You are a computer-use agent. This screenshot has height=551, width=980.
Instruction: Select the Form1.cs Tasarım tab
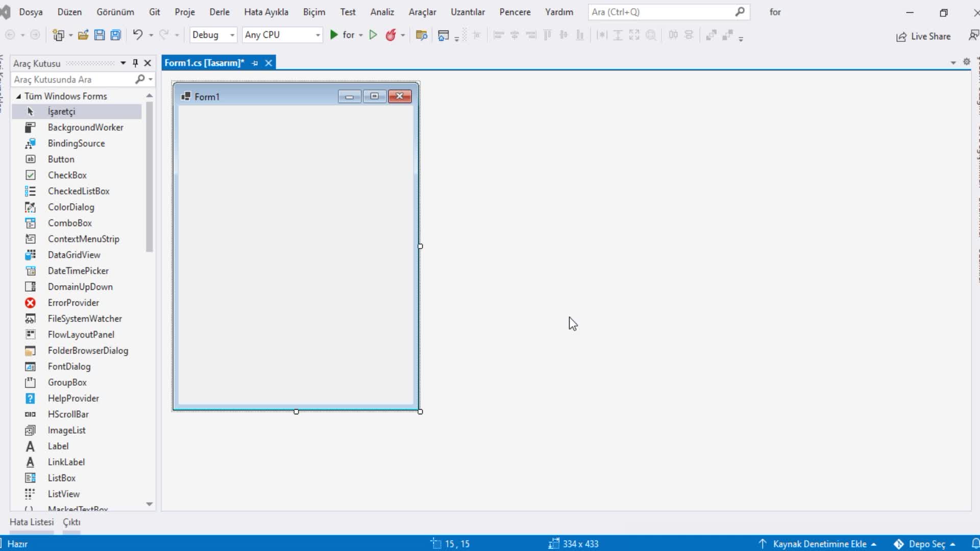click(x=204, y=63)
